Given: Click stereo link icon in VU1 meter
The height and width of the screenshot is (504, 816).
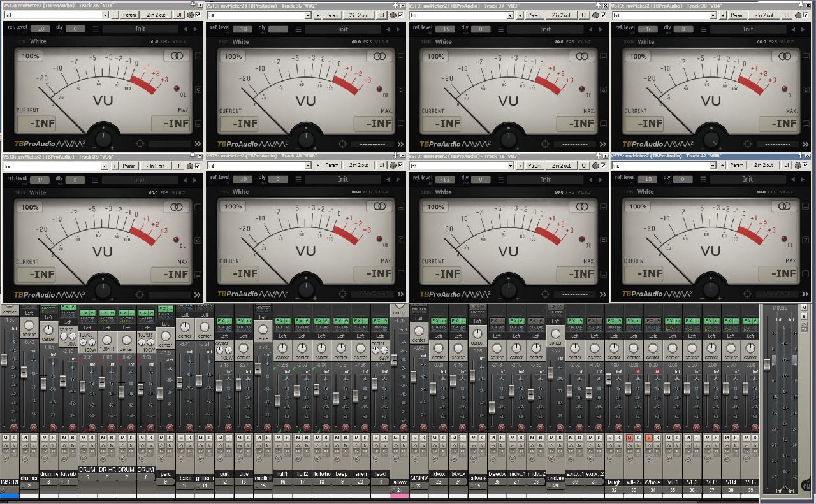Looking at the screenshot, I should pyautogui.click(x=177, y=56).
